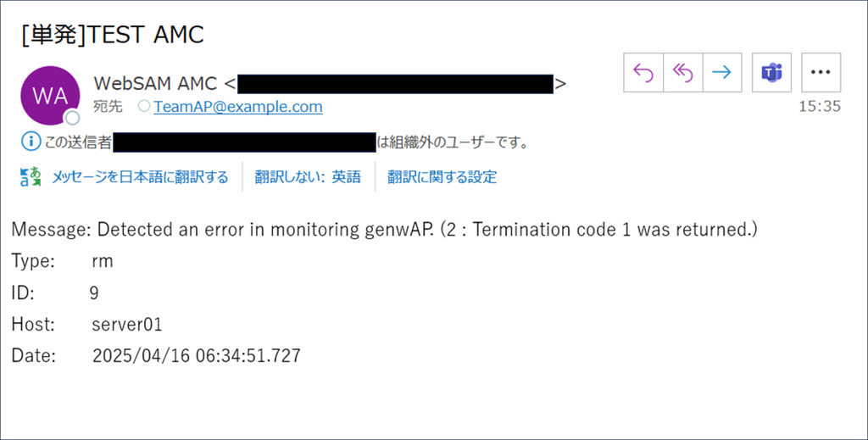This screenshot has width=868, height=440.
Task: Select メッセージを日本語に翻訳する
Action: pos(140,177)
